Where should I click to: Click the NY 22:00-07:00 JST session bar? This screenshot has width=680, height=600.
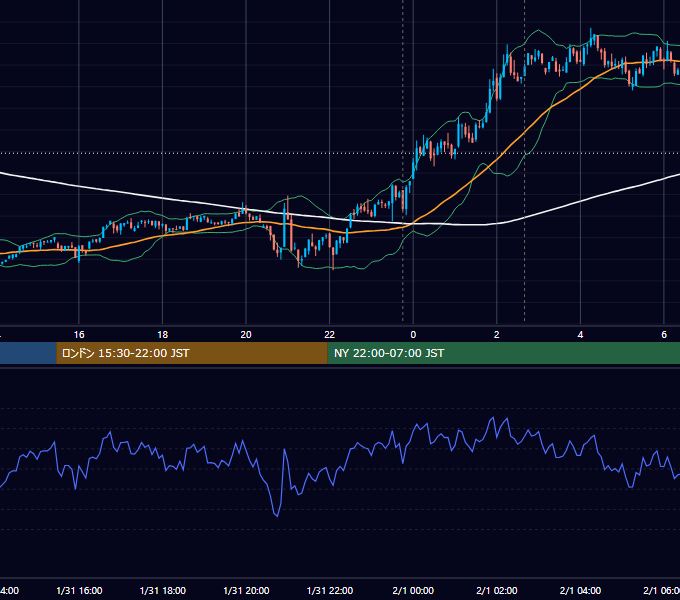tap(503, 353)
